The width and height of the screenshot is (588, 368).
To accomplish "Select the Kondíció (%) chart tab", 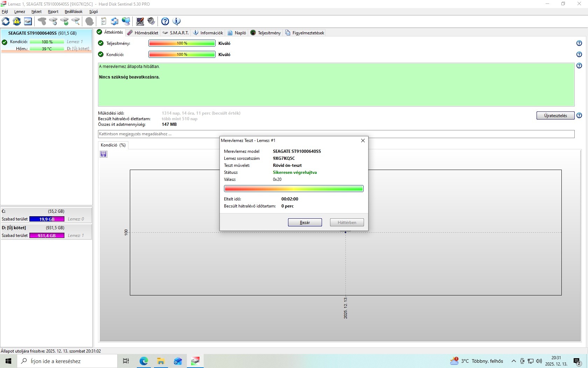I will (x=113, y=145).
